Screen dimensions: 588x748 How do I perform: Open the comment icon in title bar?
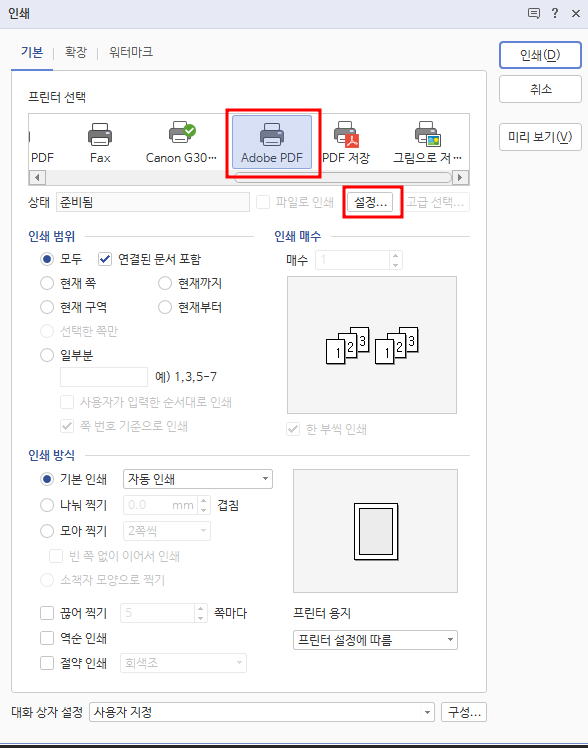534,13
